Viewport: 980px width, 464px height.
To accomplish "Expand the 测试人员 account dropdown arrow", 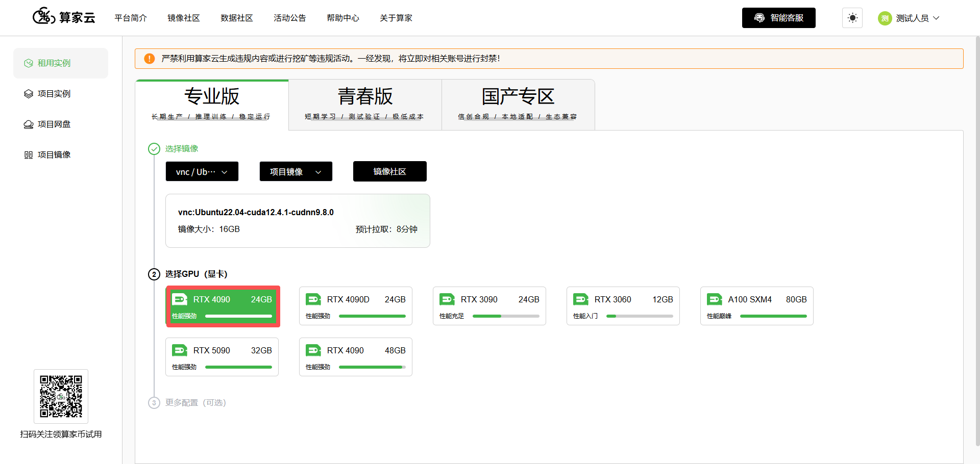I will pyautogui.click(x=936, y=18).
